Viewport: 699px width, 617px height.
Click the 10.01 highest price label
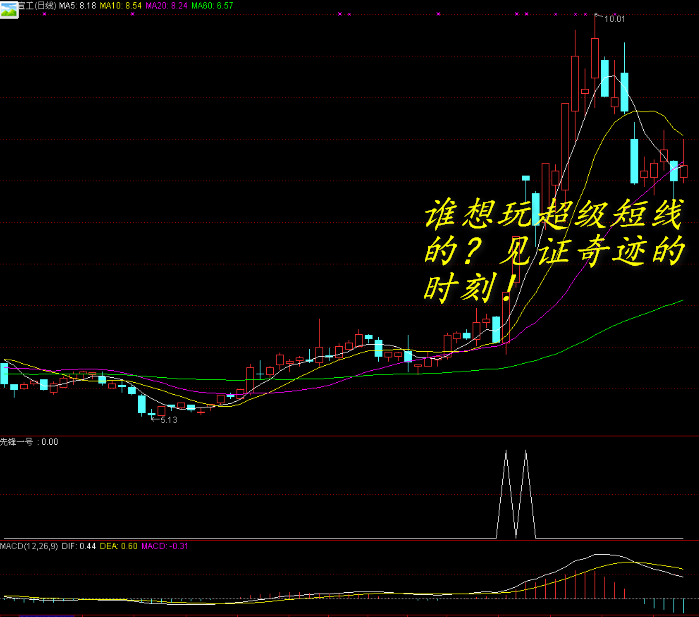[x=614, y=19]
